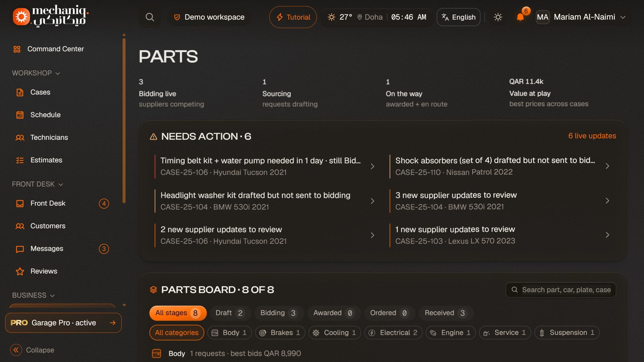Collapse the WORKSHOP section
The image size is (644, 362).
coord(36,73)
